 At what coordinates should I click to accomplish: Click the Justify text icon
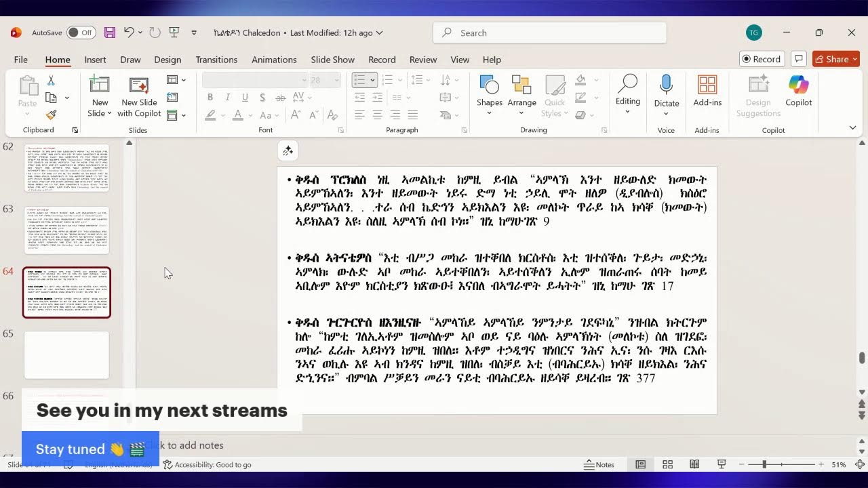(412, 115)
